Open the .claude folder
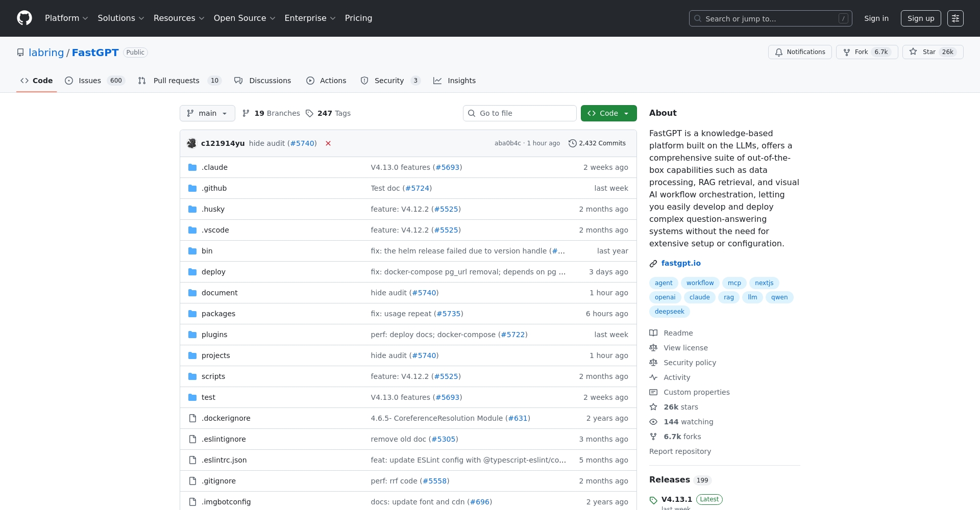Image resolution: width=980 pixels, height=510 pixels. (x=214, y=167)
